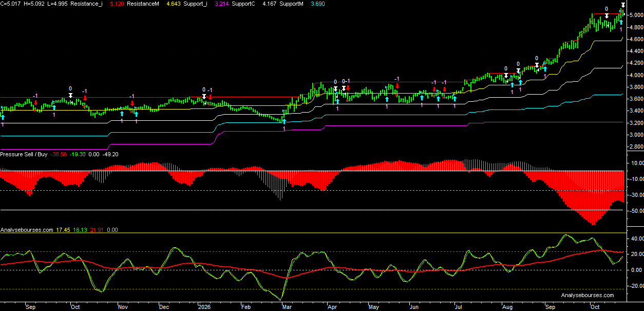Click the 5.000 price axis label

636,15
